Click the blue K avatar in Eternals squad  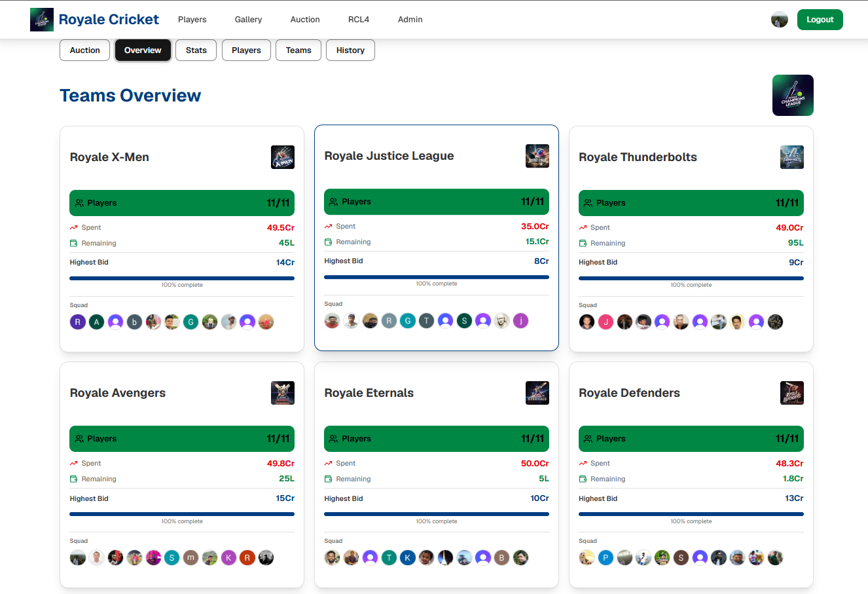(x=407, y=557)
